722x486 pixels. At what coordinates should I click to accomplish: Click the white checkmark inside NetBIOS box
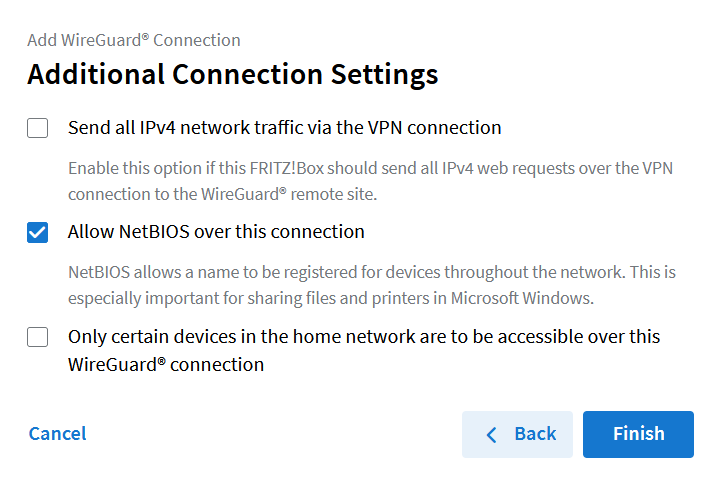pyautogui.click(x=37, y=232)
